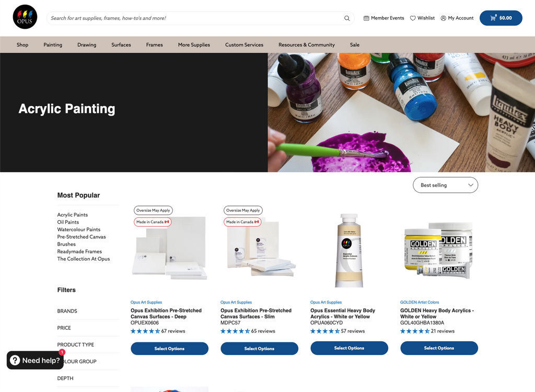Screen dimensions: 535x392
Task: Click the search input field
Action: point(194,18)
